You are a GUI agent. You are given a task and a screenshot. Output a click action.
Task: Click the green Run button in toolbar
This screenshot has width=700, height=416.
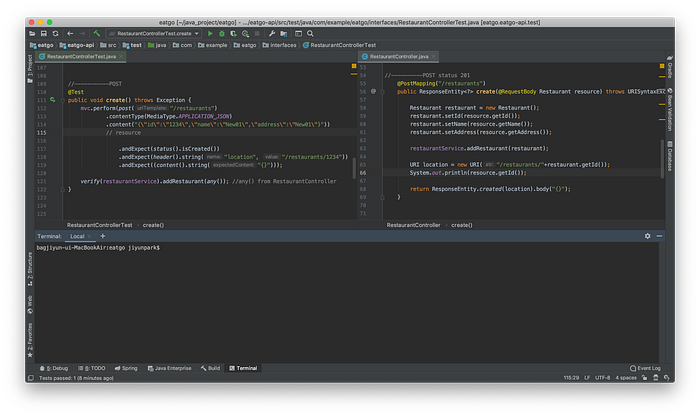pyautogui.click(x=210, y=33)
